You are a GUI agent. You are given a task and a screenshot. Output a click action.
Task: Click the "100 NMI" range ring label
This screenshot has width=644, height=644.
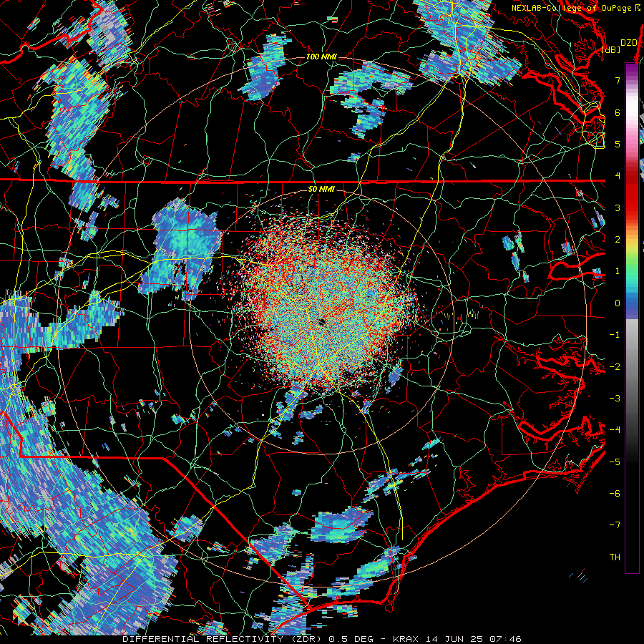click(x=321, y=57)
